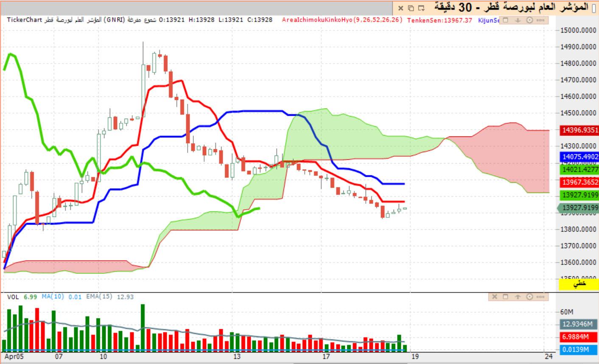599x364 pixels.
Task: Click the H:13928 high value
Action: [201, 20]
